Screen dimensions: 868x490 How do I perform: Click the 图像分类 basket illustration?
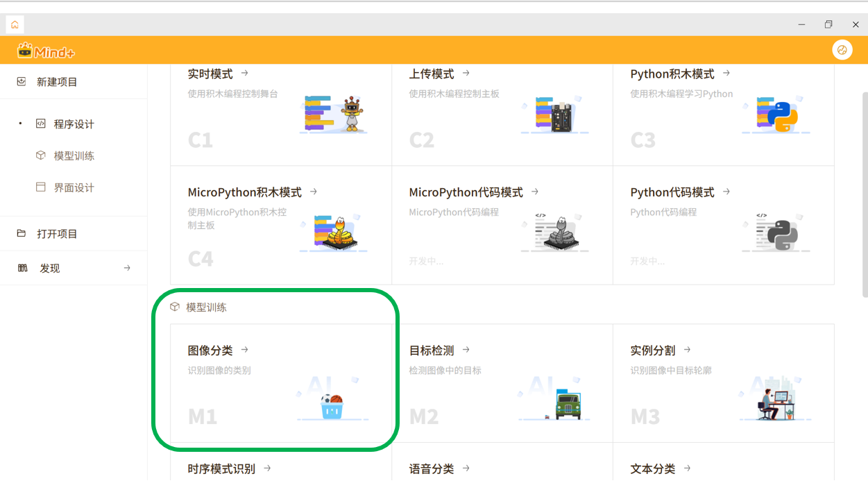[x=332, y=406]
